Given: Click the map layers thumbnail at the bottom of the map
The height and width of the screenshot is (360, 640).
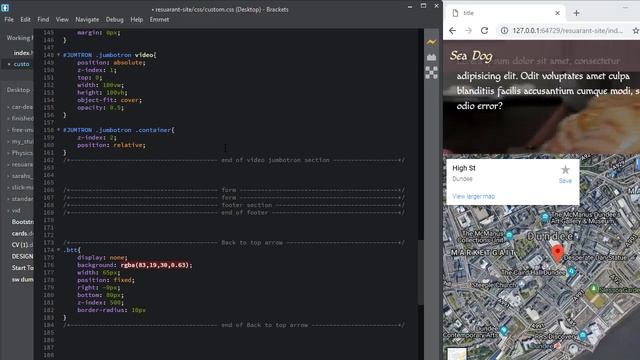Looking at the screenshot, I should coord(457,353).
